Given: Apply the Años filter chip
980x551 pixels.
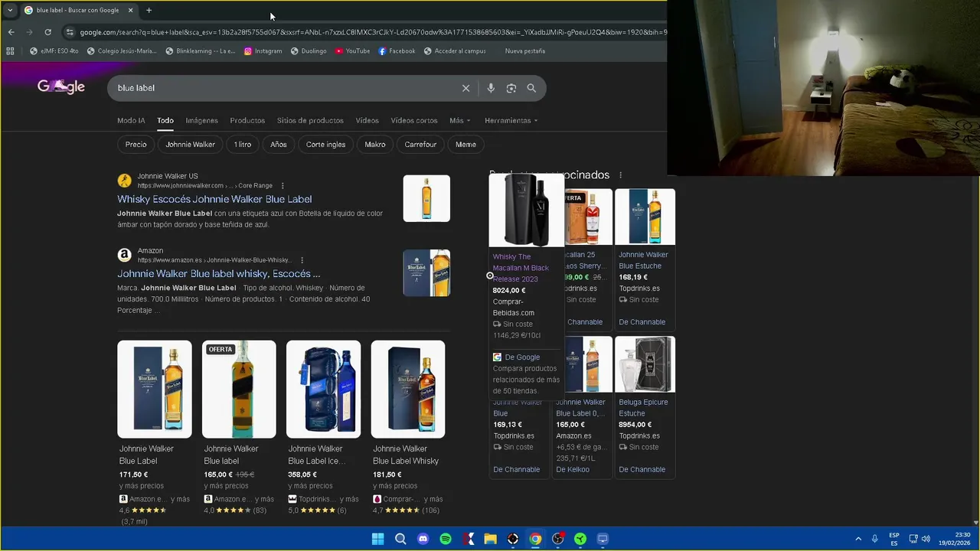Looking at the screenshot, I should point(279,144).
